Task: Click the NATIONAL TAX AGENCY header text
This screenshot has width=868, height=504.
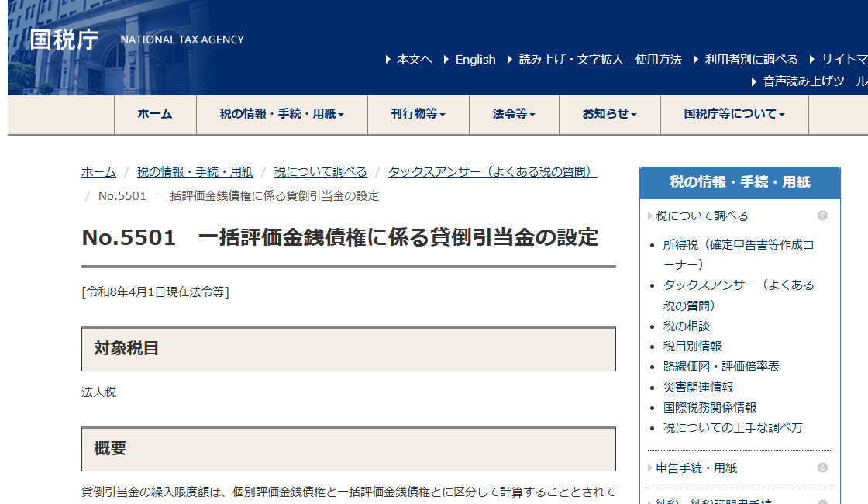Action: tap(182, 40)
